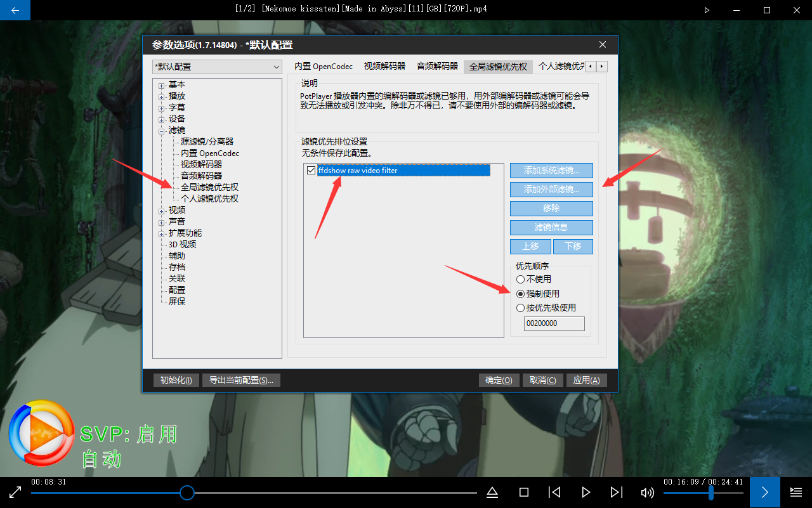Screen dimensions: 812x508
Task: Stop playback with the square icon
Action: tap(523, 492)
